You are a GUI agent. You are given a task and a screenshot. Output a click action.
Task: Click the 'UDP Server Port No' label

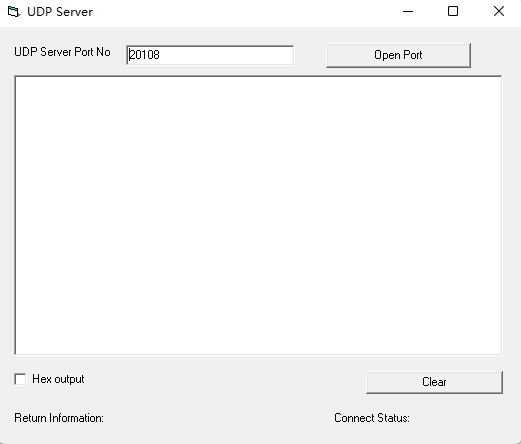coord(62,52)
